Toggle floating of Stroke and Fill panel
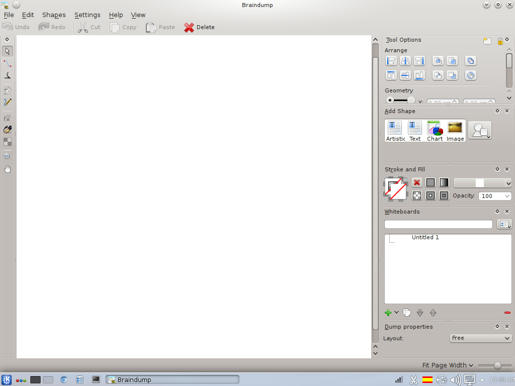Viewport: 515px width, 386px height. (x=497, y=169)
